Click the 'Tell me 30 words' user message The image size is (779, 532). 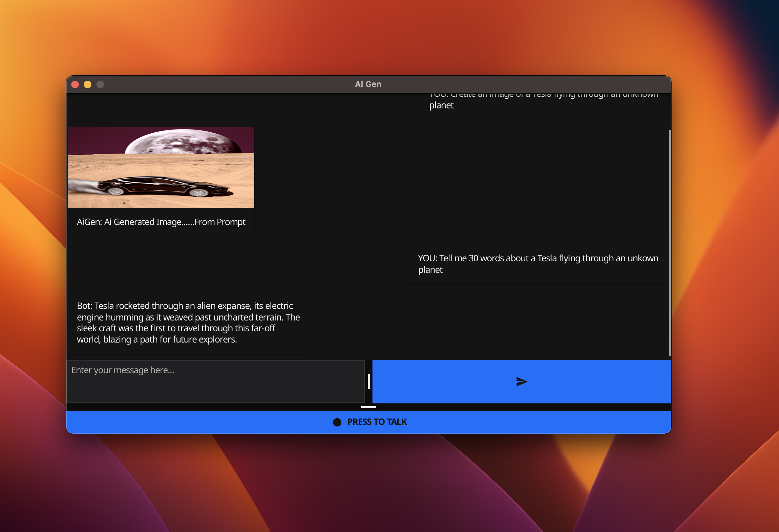(538, 264)
